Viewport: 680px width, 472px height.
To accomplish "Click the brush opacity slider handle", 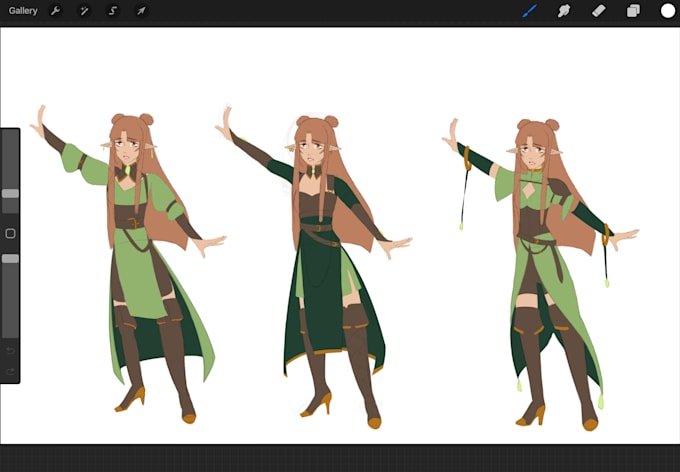I will click(10, 259).
